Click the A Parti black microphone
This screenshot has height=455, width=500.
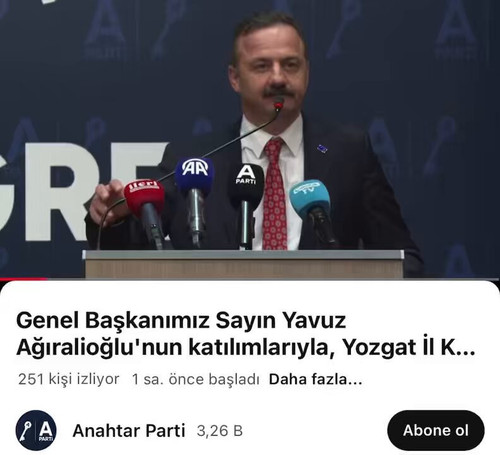pyautogui.click(x=246, y=200)
